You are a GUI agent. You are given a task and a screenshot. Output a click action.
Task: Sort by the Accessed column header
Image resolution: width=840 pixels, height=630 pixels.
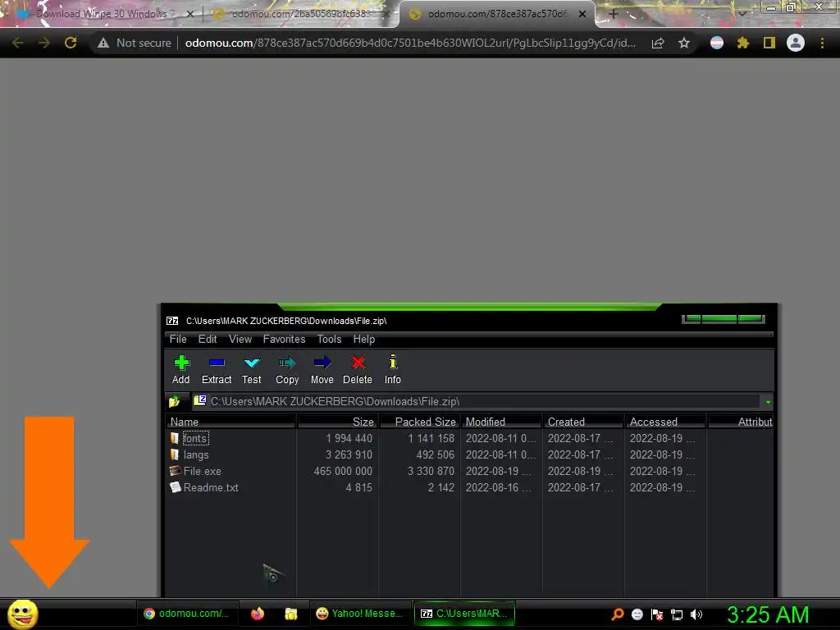664,422
